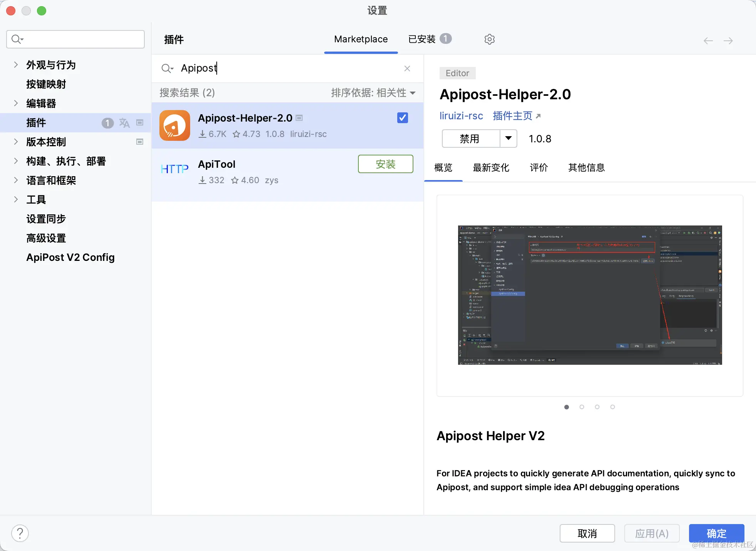Click the forward navigation arrow
Viewport: 756px width, 551px height.
click(728, 41)
